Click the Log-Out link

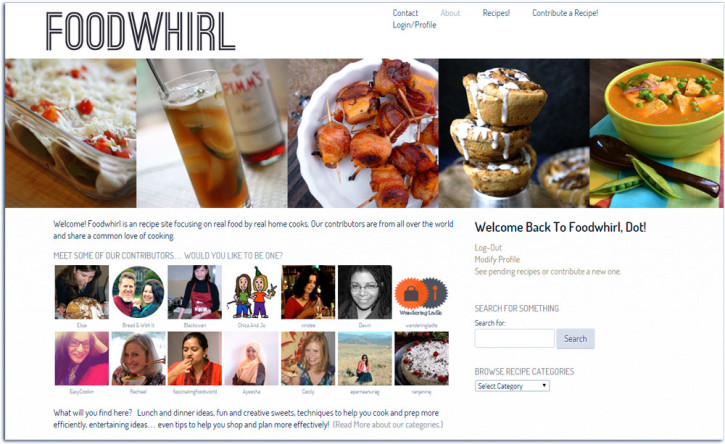488,247
